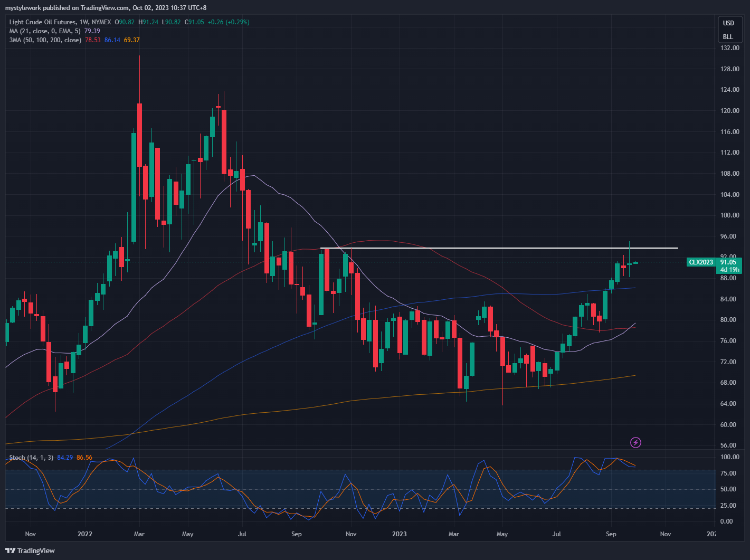The height and width of the screenshot is (560, 750).
Task: Click the Stoch (14, 1, 3) indicator legend
Action: 31,458
